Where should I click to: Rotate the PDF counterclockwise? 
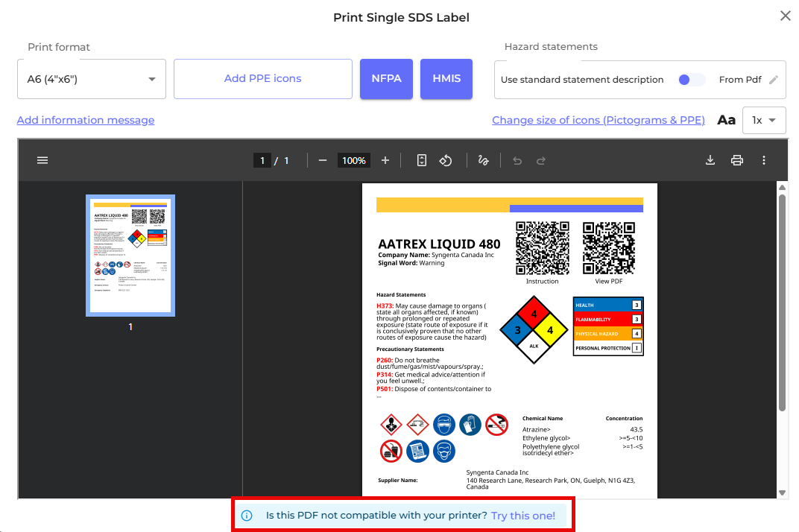(x=446, y=160)
